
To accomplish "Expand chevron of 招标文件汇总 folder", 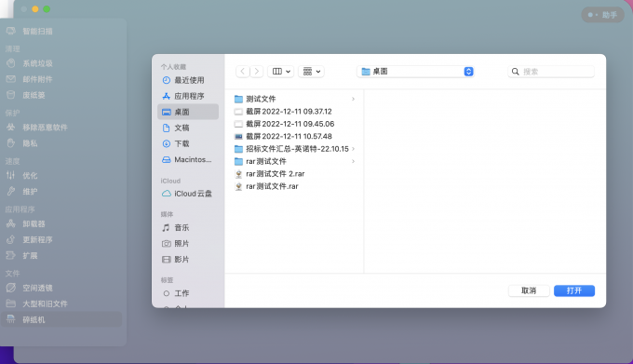I will 353,149.
